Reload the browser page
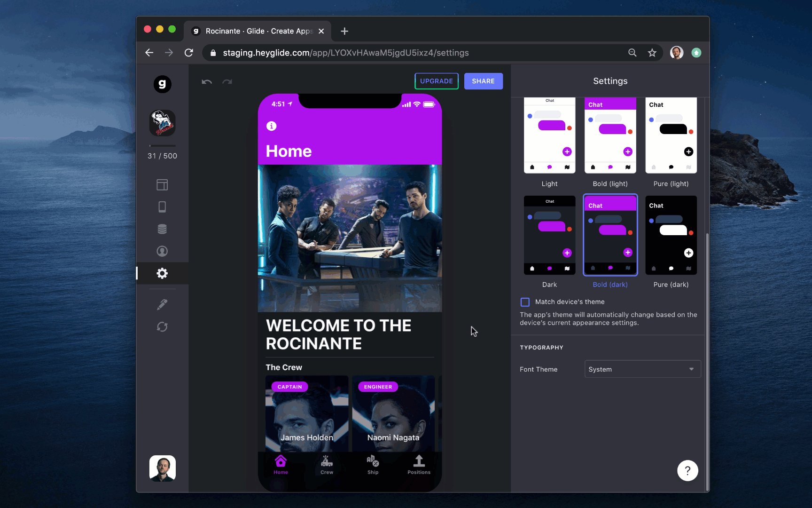Viewport: 812px width, 508px height. click(188, 53)
